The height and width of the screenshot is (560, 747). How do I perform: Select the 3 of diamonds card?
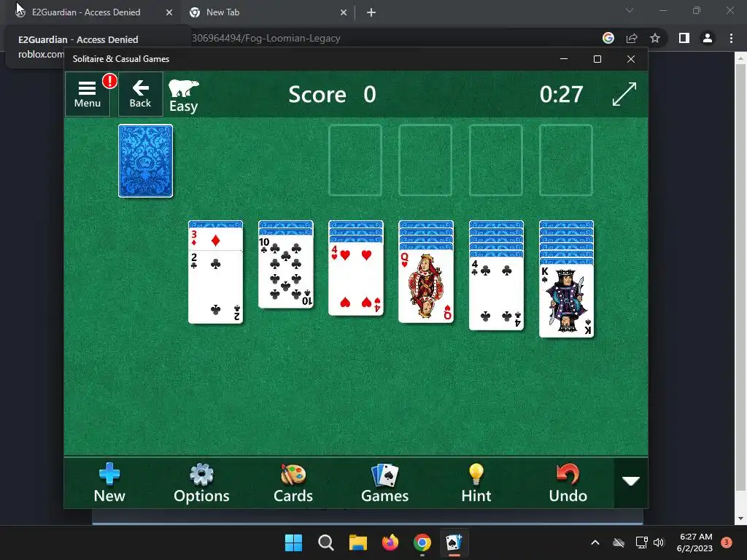click(216, 239)
